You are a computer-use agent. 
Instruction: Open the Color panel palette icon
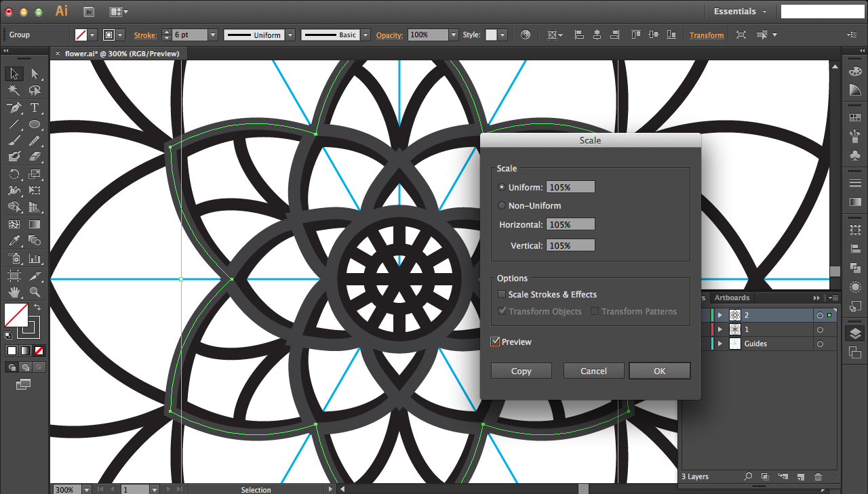pos(855,71)
